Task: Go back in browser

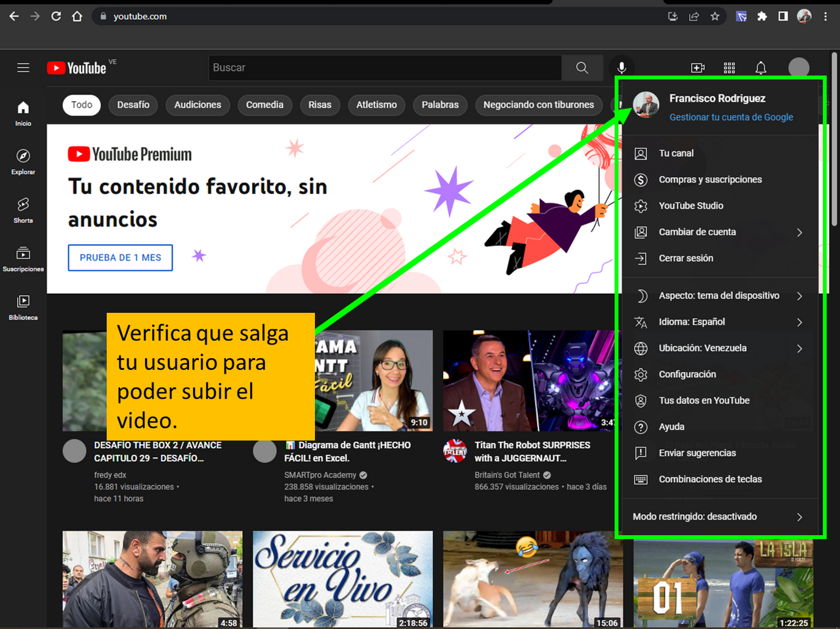Action: pyautogui.click(x=14, y=16)
